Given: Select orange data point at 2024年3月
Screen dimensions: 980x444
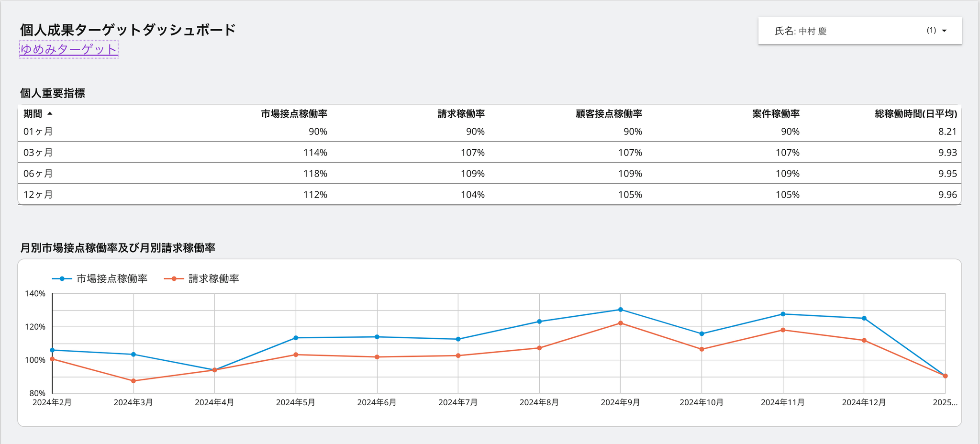Looking at the screenshot, I should 134,381.
